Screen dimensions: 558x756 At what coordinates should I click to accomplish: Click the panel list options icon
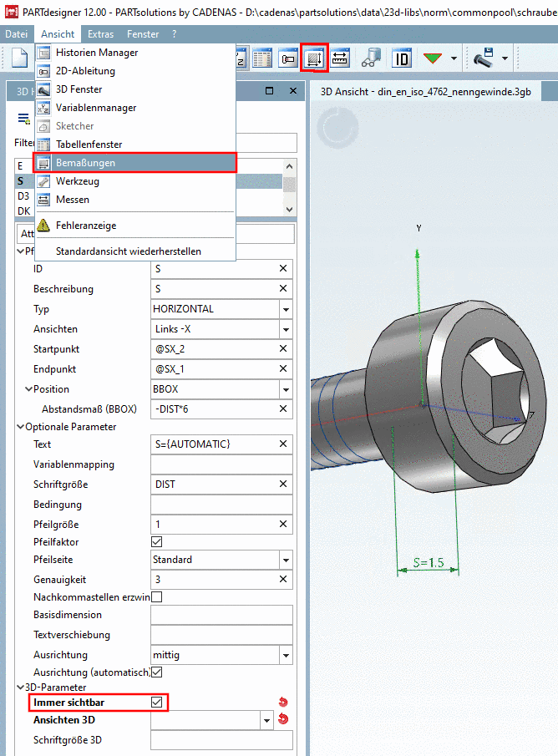23,119
